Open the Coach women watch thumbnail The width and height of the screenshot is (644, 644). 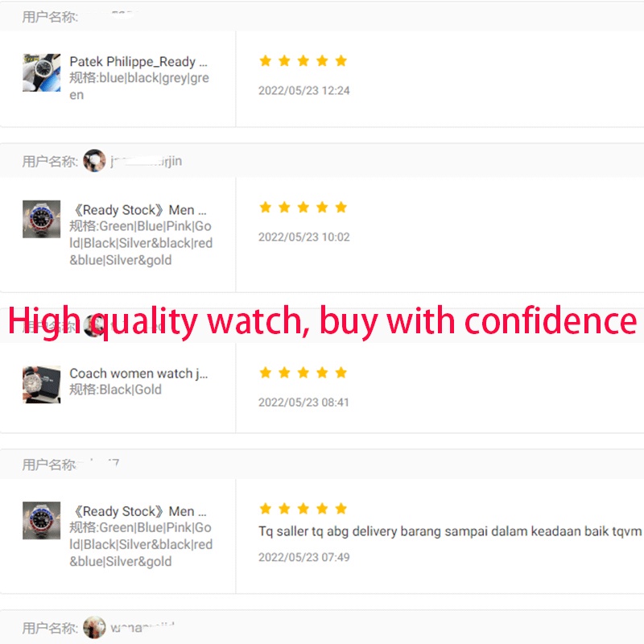coord(42,385)
